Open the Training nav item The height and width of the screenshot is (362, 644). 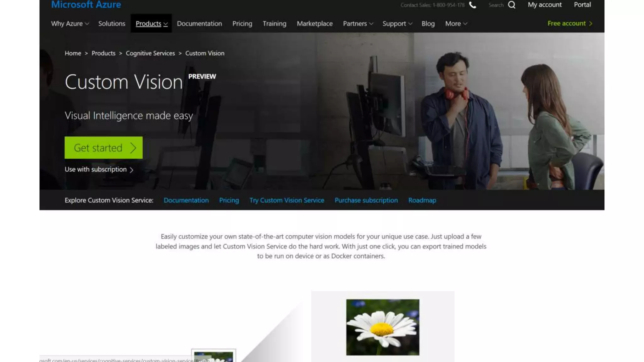click(274, 24)
